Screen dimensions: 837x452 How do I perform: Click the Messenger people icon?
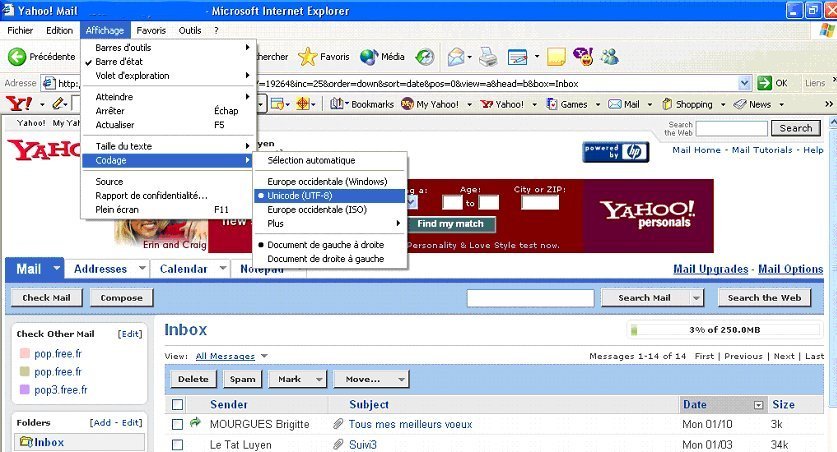click(610, 57)
